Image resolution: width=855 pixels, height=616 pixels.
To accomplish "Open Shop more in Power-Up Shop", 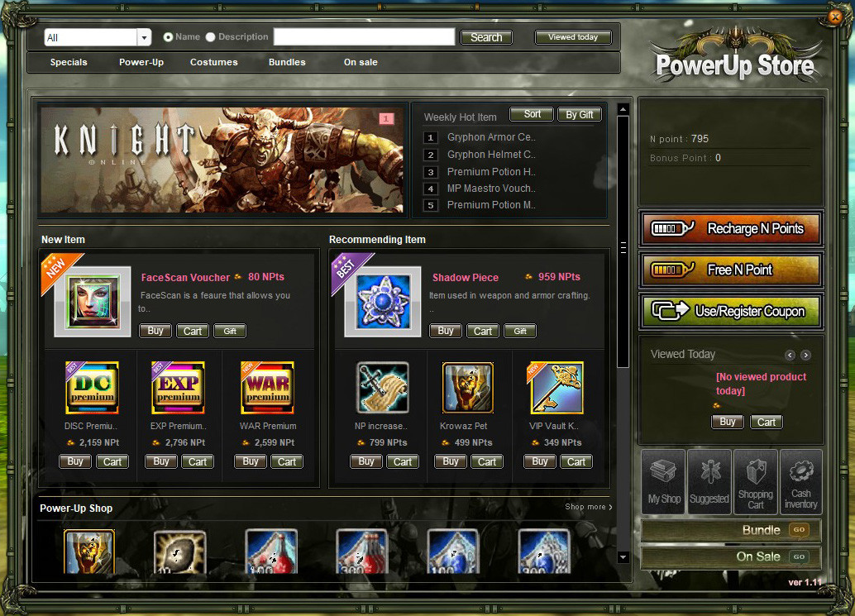I will [589, 506].
